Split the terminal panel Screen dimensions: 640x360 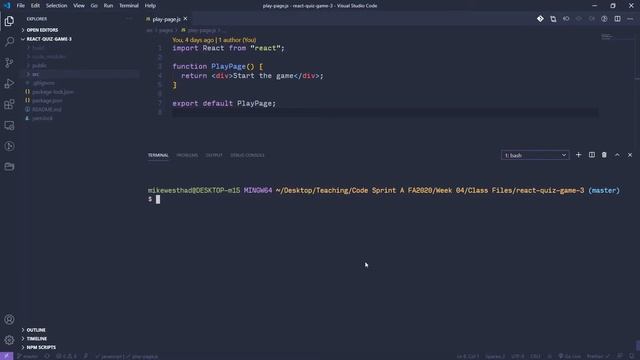tap(591, 155)
